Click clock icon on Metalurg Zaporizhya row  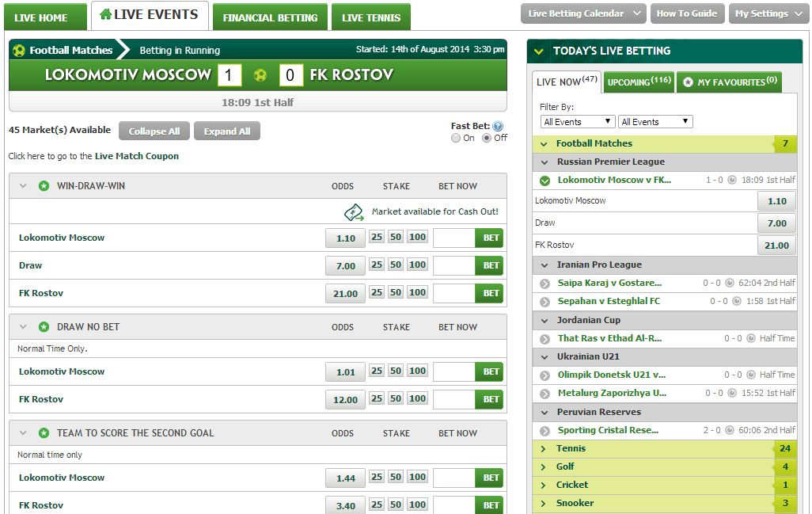732,393
